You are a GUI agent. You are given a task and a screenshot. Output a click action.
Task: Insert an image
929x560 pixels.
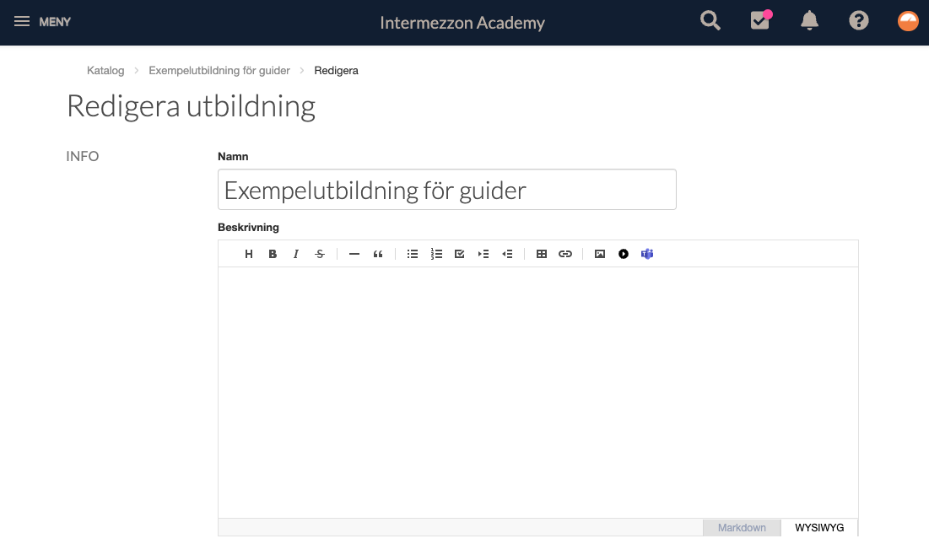(x=600, y=254)
